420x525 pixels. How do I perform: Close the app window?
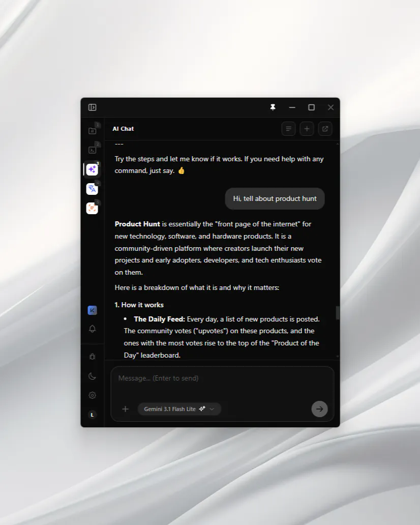point(331,107)
